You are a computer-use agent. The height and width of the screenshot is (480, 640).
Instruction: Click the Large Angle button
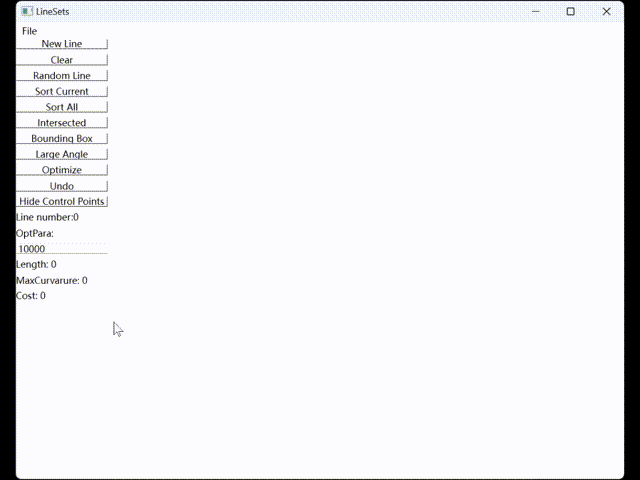tap(62, 154)
